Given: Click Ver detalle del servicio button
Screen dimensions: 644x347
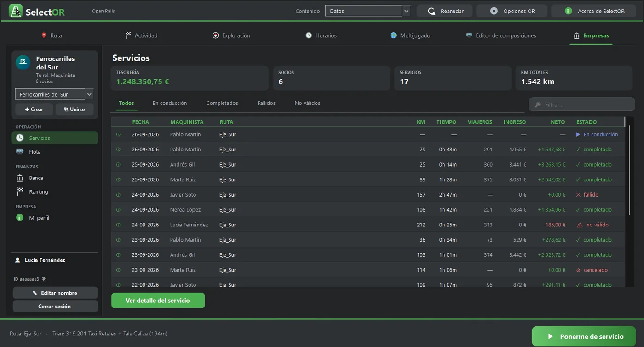Looking at the screenshot, I should (x=158, y=301).
